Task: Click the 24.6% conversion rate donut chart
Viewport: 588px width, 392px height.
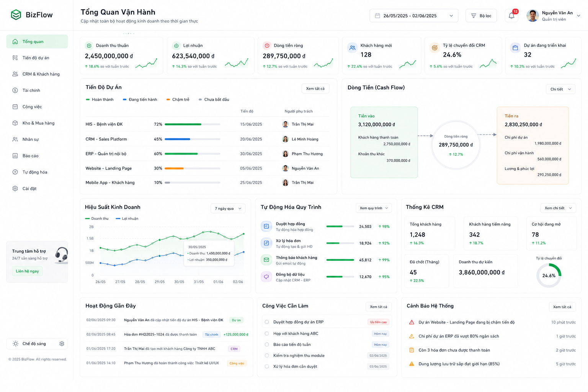Action: [x=549, y=276]
